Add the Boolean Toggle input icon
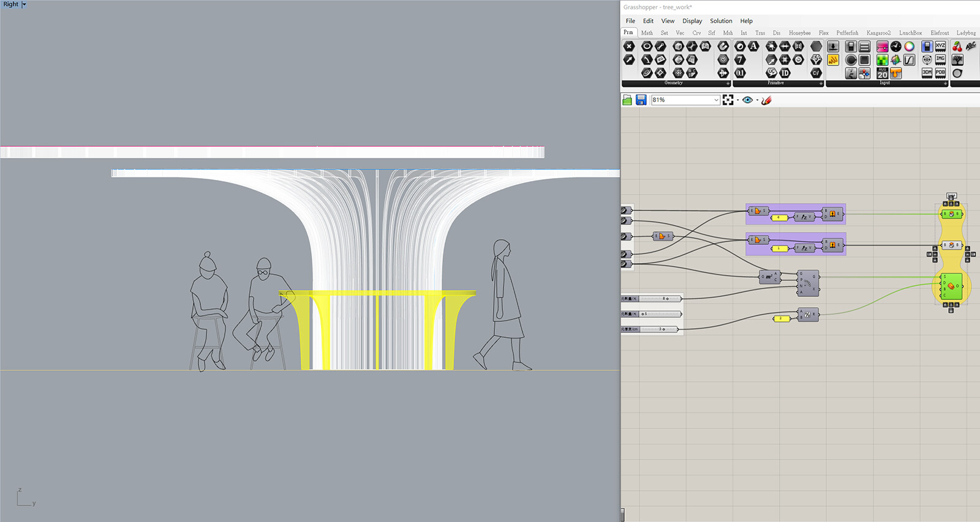 pos(851,47)
